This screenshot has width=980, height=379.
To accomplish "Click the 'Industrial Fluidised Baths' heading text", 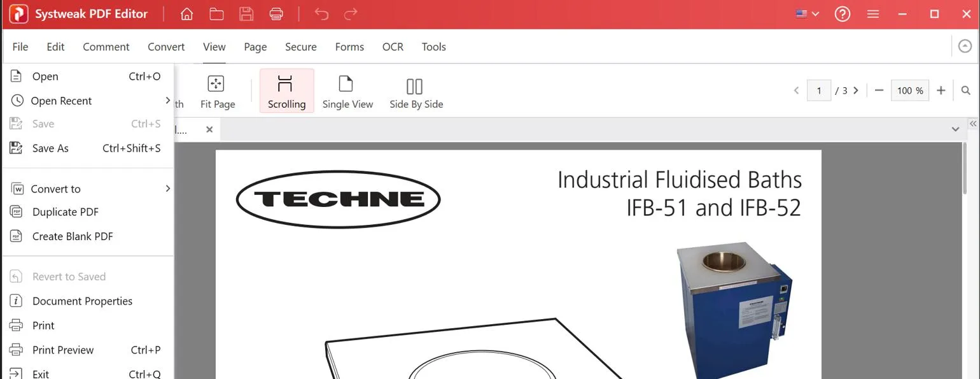I will click(680, 180).
